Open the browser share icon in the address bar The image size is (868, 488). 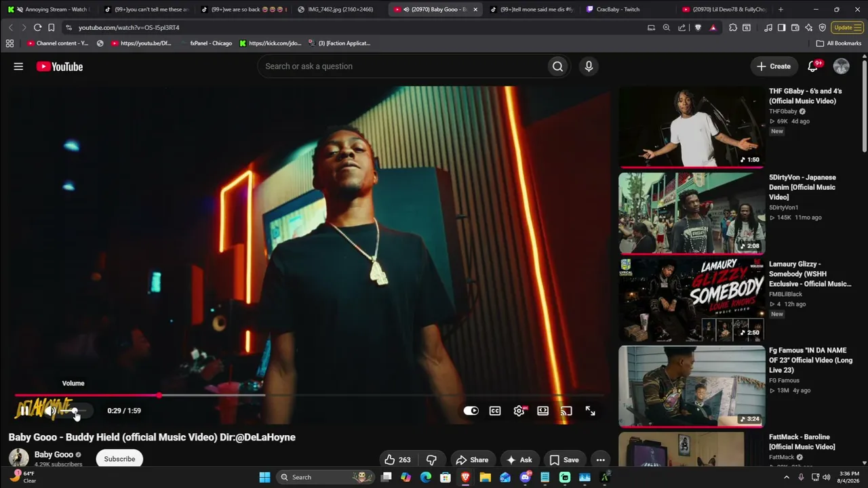(x=682, y=28)
